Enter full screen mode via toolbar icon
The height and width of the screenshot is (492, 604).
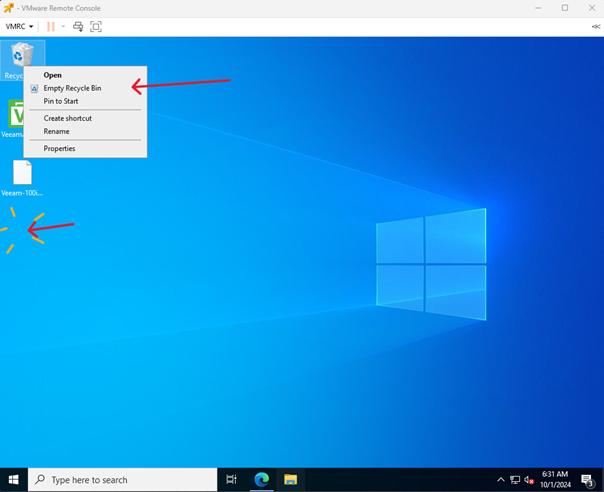[96, 26]
